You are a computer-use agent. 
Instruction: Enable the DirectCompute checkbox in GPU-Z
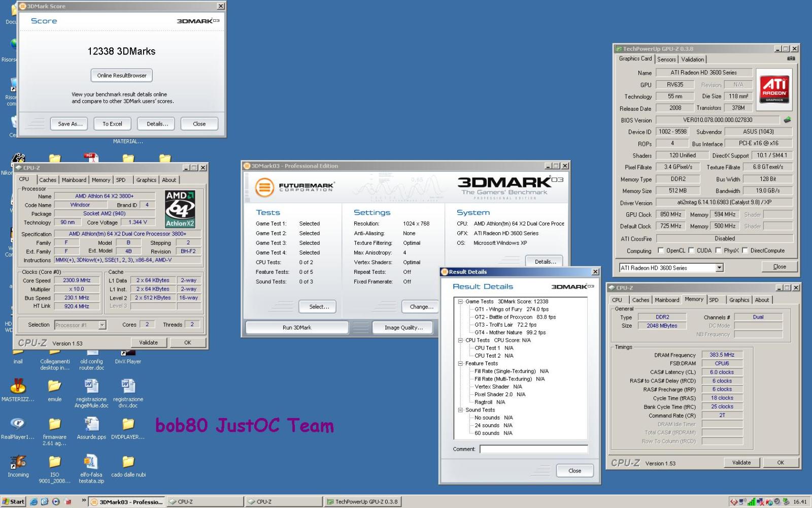(x=745, y=250)
